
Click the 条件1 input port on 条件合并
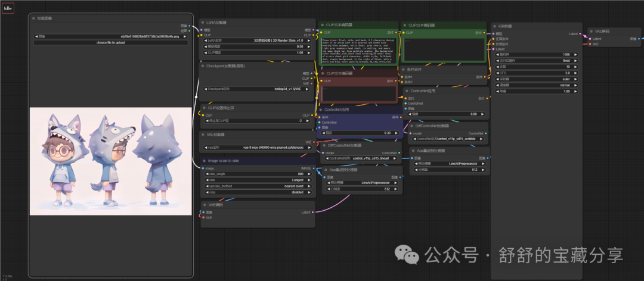click(x=402, y=77)
